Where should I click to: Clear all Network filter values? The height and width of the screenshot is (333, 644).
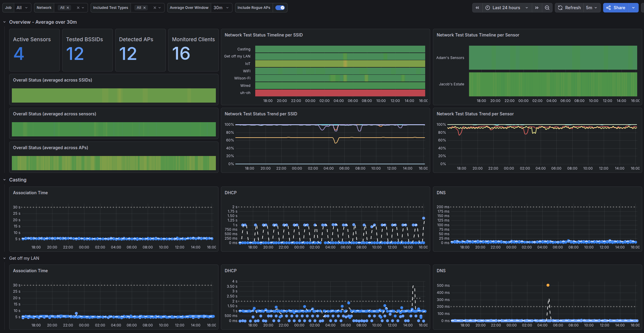pos(78,8)
